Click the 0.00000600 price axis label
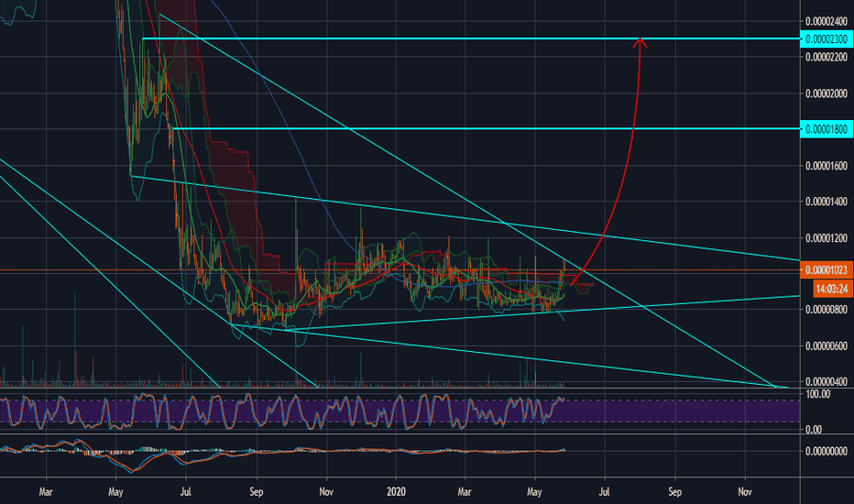The height and width of the screenshot is (504, 854). click(827, 346)
